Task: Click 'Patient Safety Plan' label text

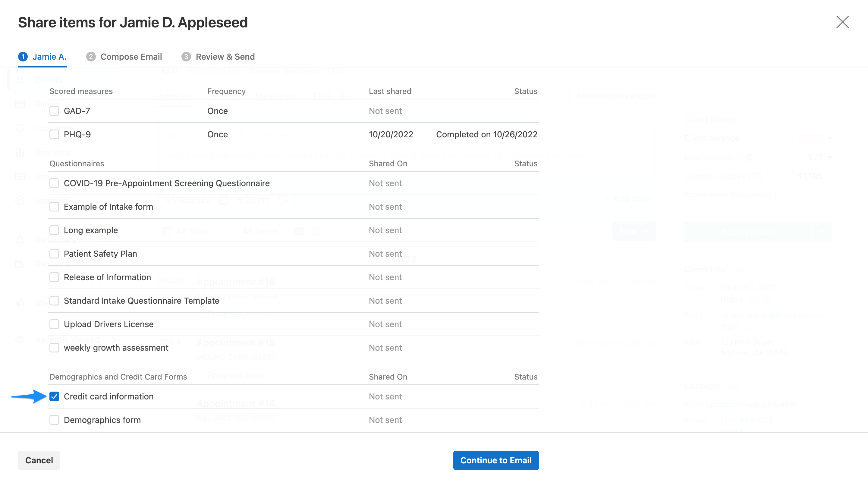Action: pos(100,254)
